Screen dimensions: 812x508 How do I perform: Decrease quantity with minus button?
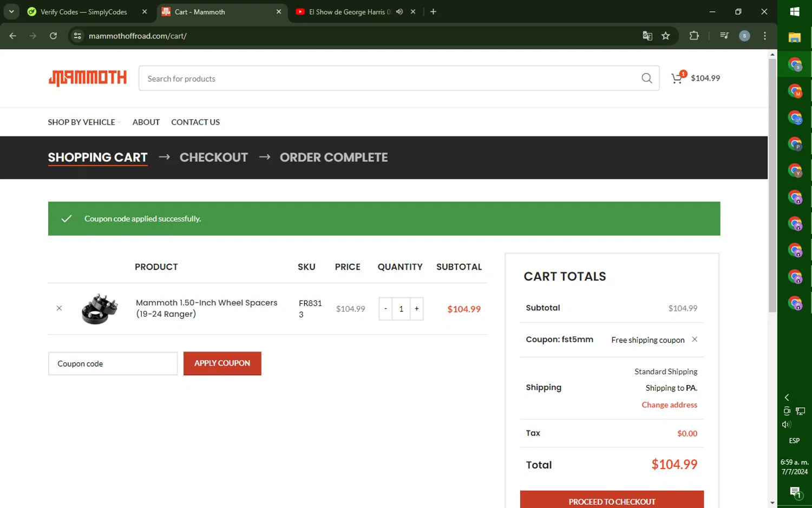coord(385,309)
